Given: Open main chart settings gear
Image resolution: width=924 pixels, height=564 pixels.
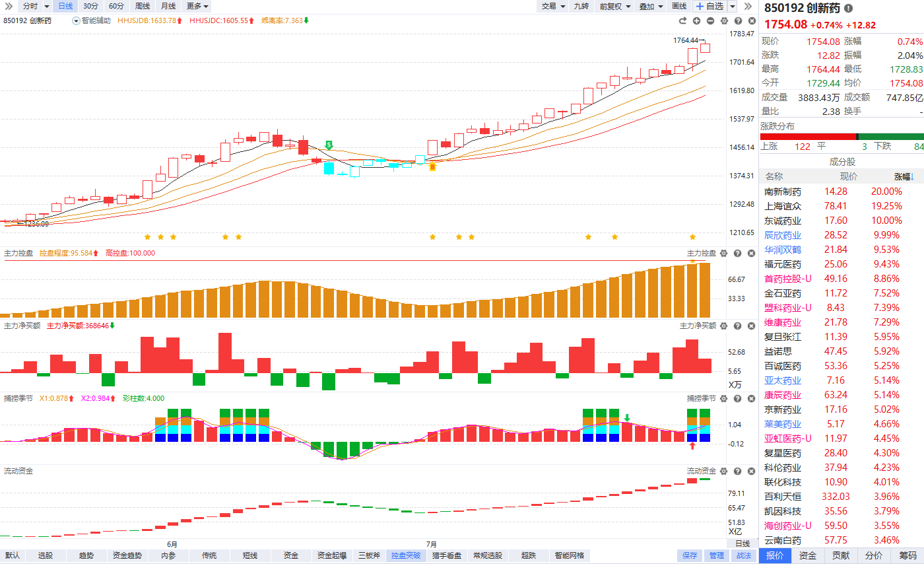Looking at the screenshot, I should pyautogui.click(x=724, y=20).
